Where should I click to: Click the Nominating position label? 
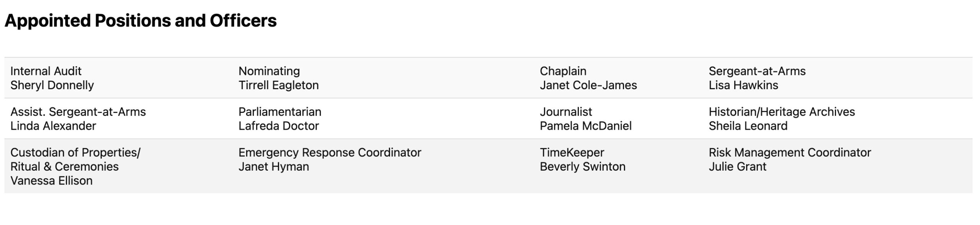pos(269,71)
